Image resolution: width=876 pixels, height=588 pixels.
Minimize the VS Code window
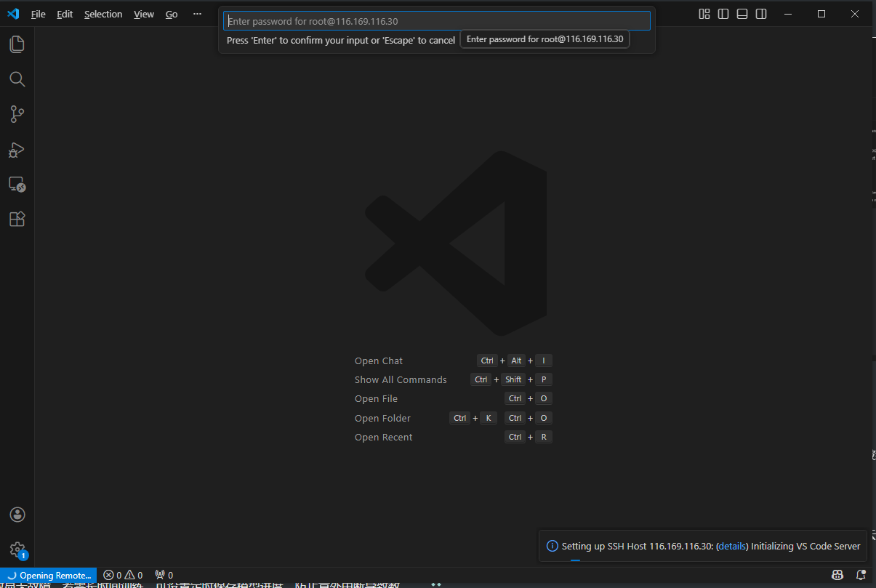788,14
